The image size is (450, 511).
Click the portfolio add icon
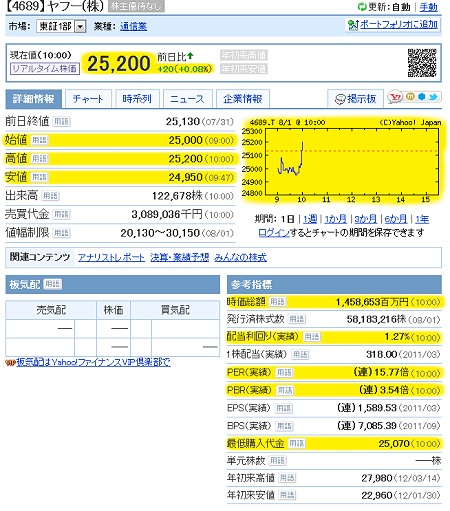(x=353, y=25)
